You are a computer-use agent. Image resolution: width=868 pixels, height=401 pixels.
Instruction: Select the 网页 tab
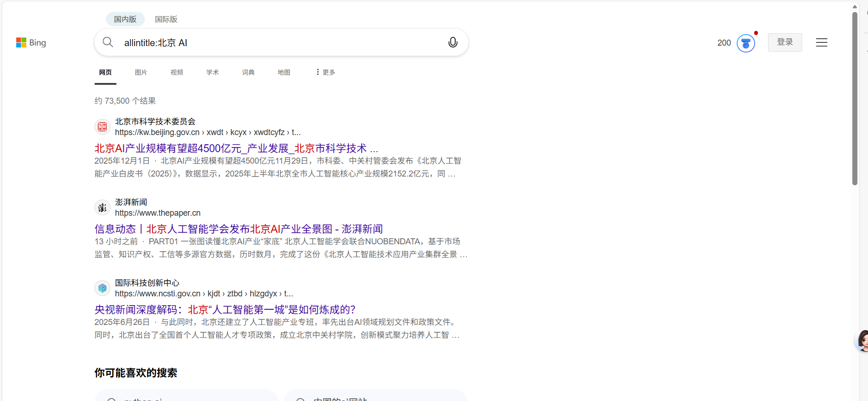coord(106,72)
